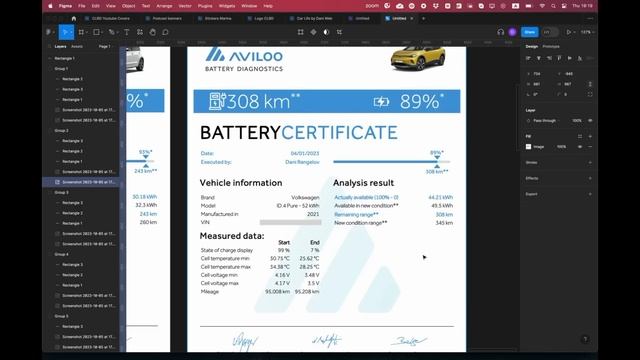The height and width of the screenshot is (360, 640).
Task: Toggle layer visibility eye in Layer section
Action: (x=590, y=121)
